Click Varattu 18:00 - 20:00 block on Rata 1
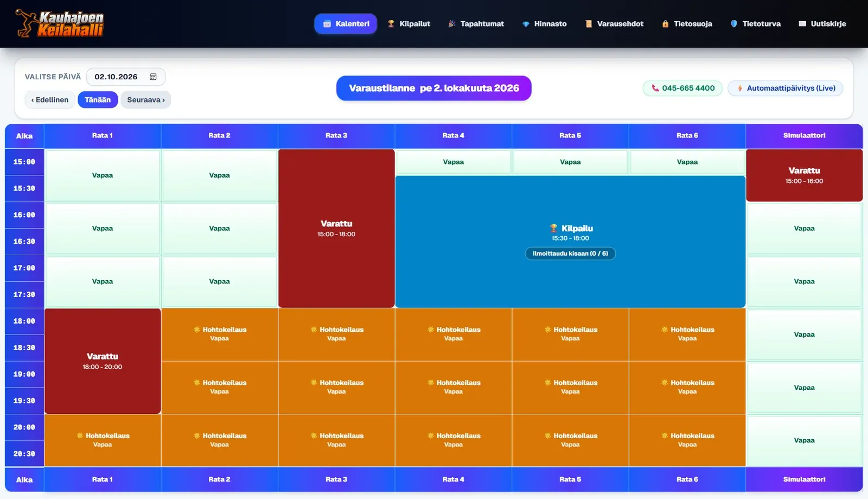868x499 pixels. 103,361
